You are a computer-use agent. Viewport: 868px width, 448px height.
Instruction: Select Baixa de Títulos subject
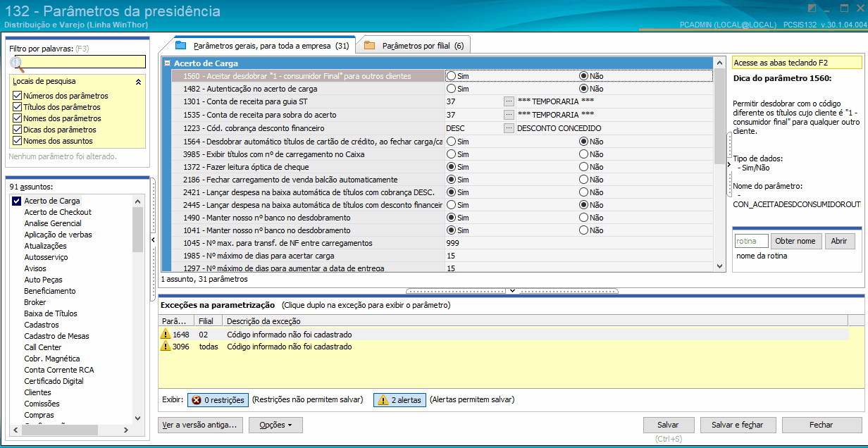pyautogui.click(x=51, y=313)
